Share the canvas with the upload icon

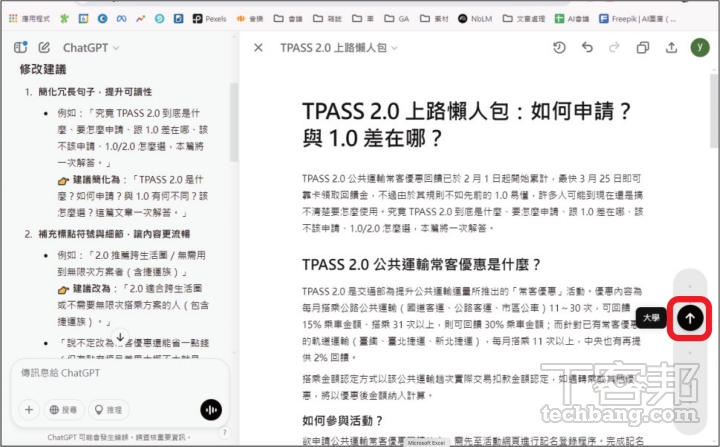(671, 47)
